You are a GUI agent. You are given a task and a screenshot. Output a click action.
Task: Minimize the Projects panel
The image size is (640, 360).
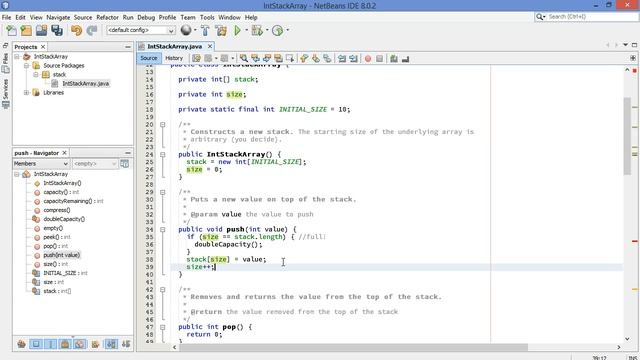pyautogui.click(x=128, y=47)
